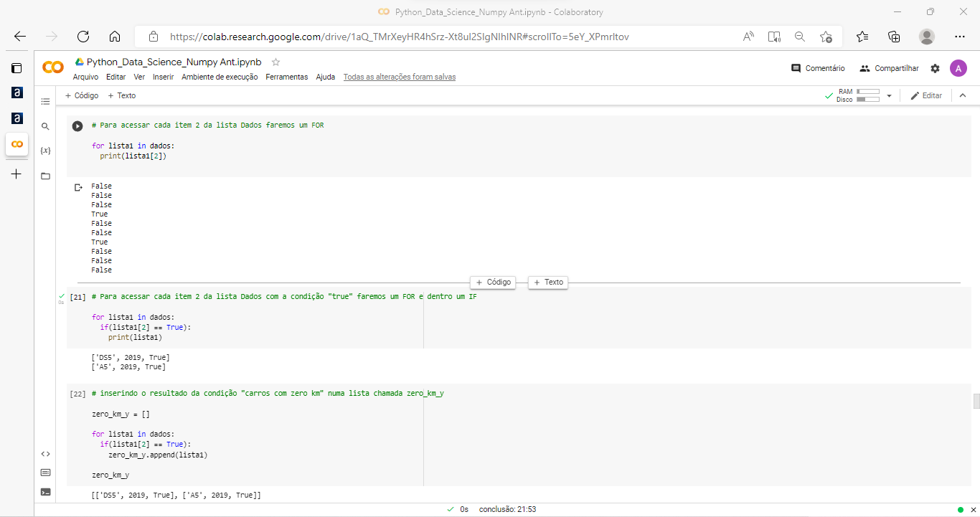Insert Texto cell between cells
Screen dimensions: 980x517
click(x=548, y=283)
